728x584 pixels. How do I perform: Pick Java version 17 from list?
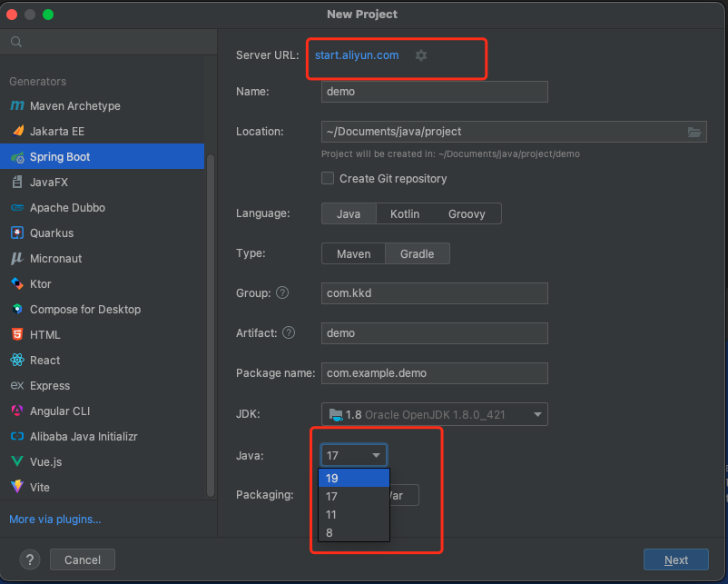point(354,496)
